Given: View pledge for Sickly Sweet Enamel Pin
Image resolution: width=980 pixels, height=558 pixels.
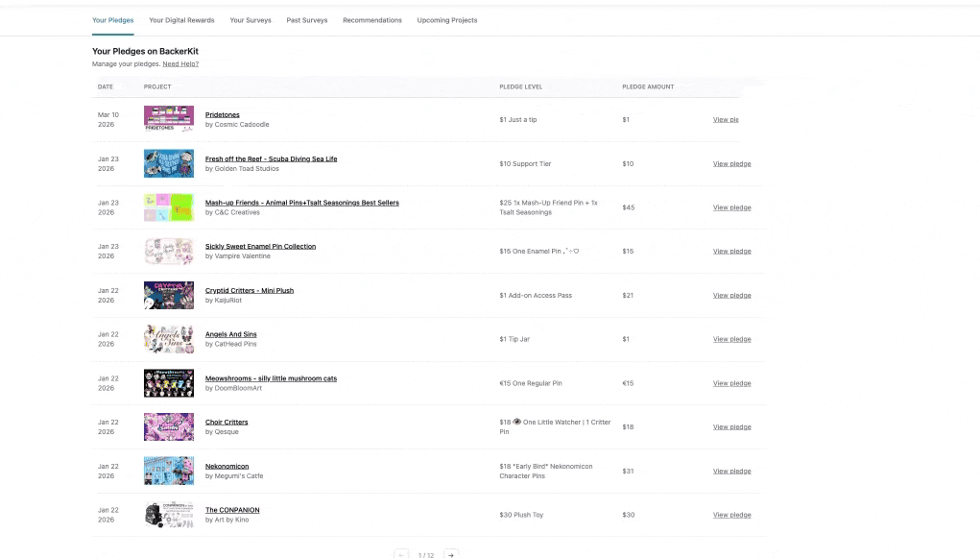Looking at the screenshot, I should [x=731, y=252].
